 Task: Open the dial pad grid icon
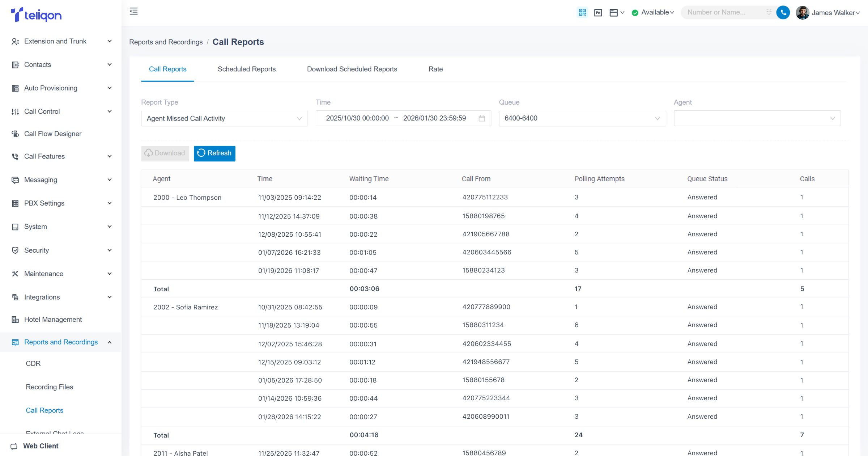(769, 12)
